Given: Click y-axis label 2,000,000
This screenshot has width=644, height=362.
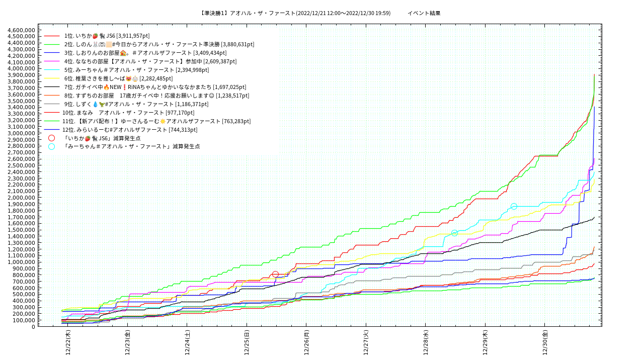Looking at the screenshot, I should (x=22, y=198).
